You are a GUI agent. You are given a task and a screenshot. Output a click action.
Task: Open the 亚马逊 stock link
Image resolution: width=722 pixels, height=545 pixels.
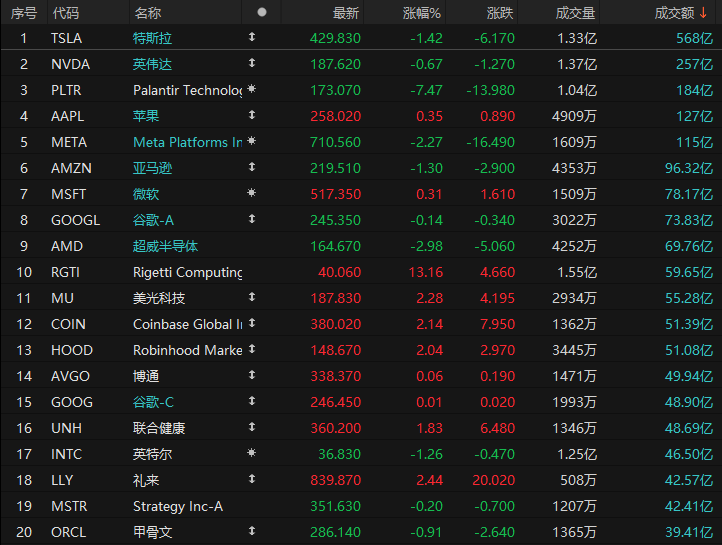click(152, 168)
